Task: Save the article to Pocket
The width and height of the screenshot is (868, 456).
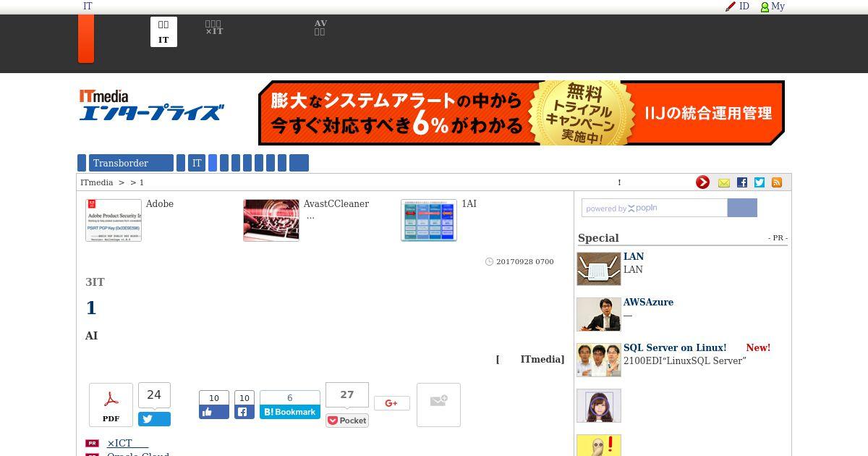Action: coord(347,421)
